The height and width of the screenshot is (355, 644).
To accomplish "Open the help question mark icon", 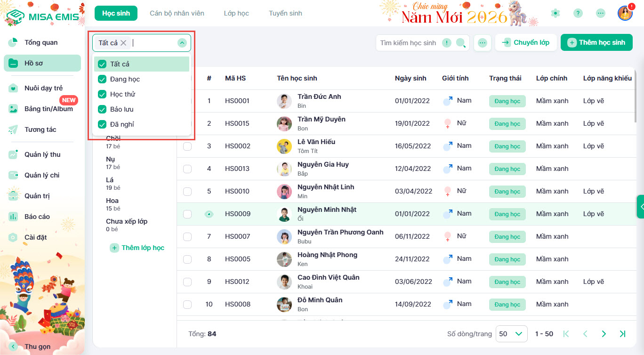I will (x=578, y=13).
